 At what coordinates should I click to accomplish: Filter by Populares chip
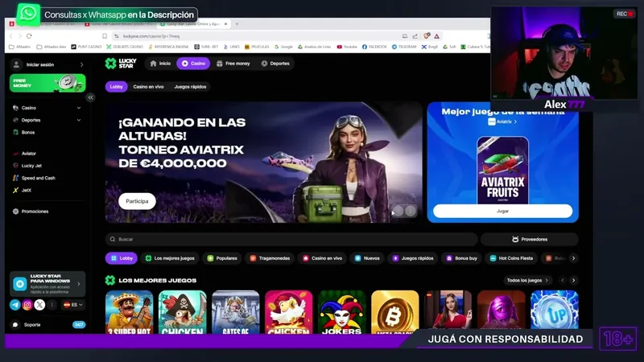[222, 258]
